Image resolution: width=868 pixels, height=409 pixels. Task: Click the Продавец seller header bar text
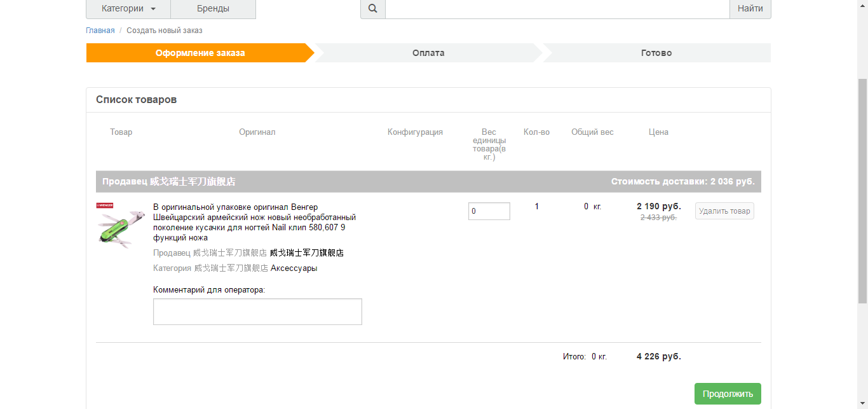pos(169,181)
